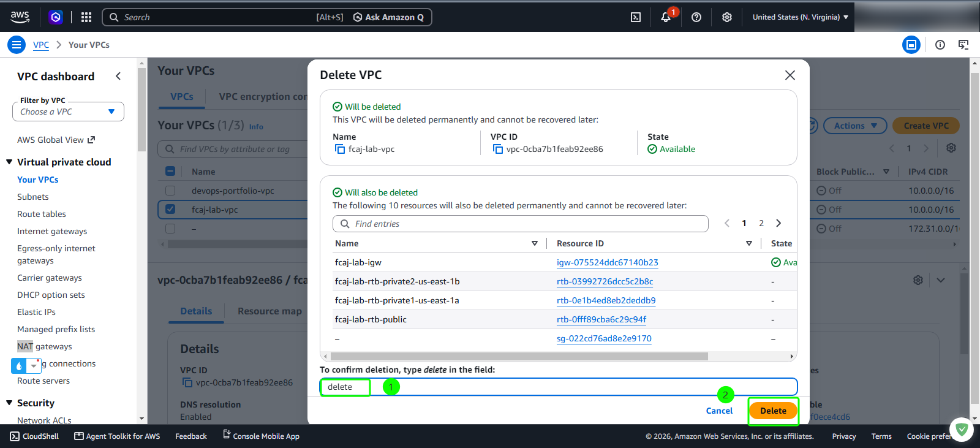The image size is (980, 448).
Task: Open table preferences gear in VPC list
Action: tap(951, 148)
